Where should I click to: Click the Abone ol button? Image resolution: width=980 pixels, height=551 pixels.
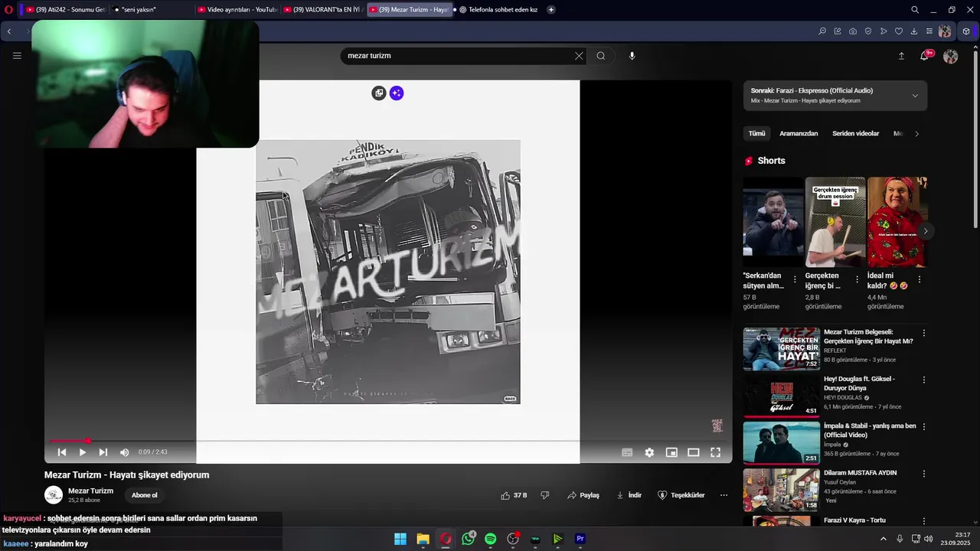144,495
